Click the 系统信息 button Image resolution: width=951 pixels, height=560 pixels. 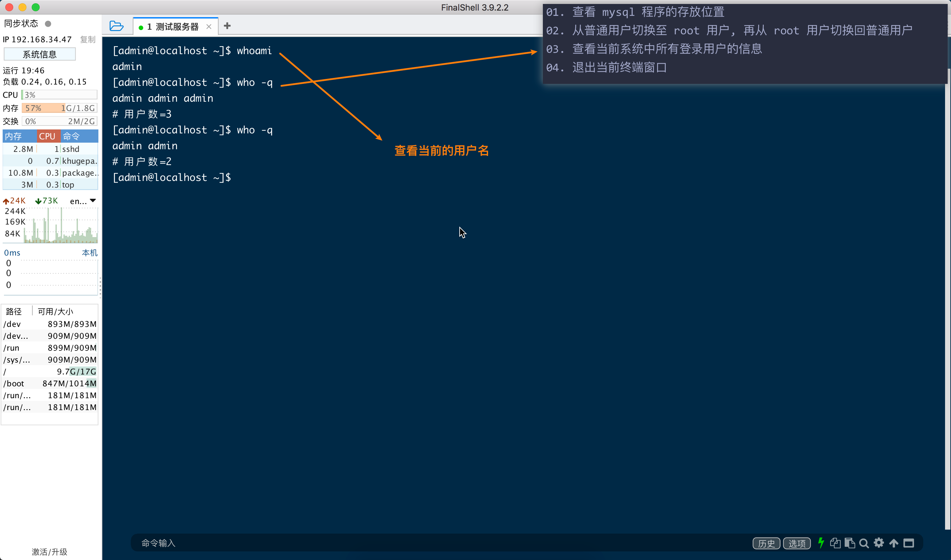(40, 54)
